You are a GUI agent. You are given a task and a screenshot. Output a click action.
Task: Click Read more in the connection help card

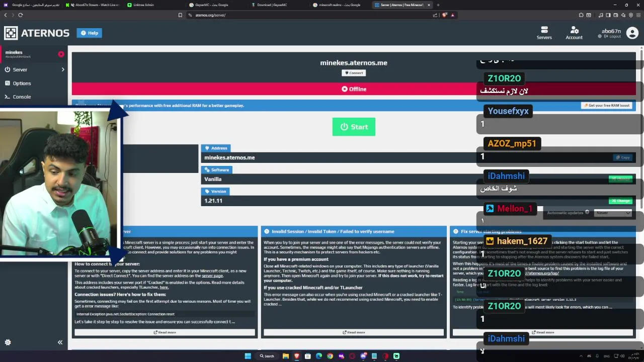(x=165, y=332)
